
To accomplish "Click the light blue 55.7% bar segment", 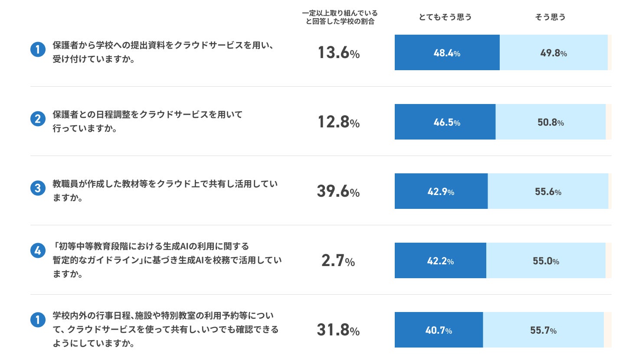I will pyautogui.click(x=543, y=330).
